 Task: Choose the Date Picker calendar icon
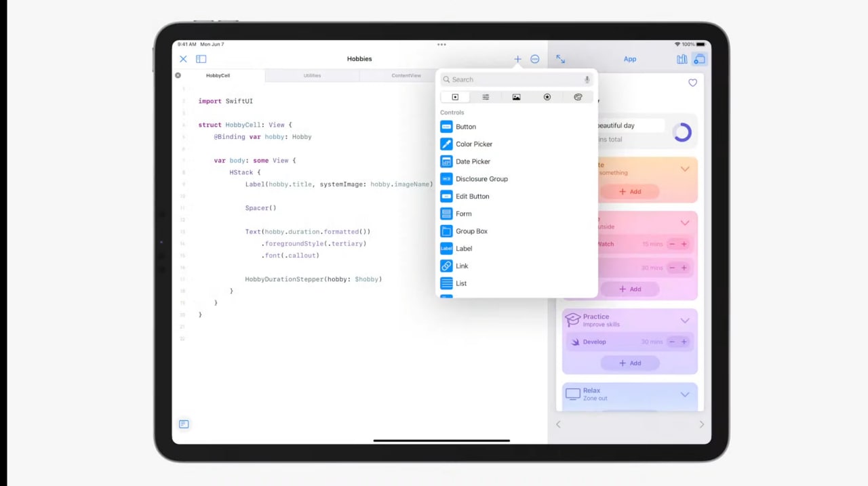pyautogui.click(x=446, y=161)
